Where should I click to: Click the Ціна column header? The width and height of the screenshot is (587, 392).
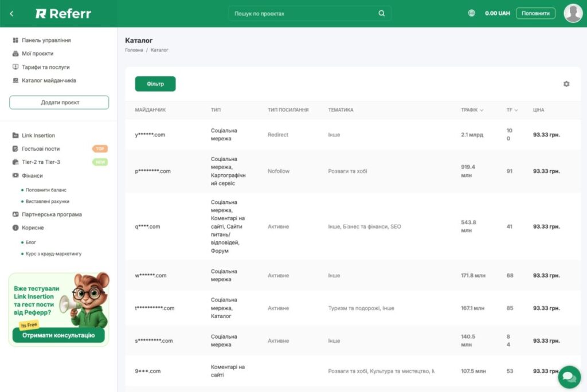538,109
